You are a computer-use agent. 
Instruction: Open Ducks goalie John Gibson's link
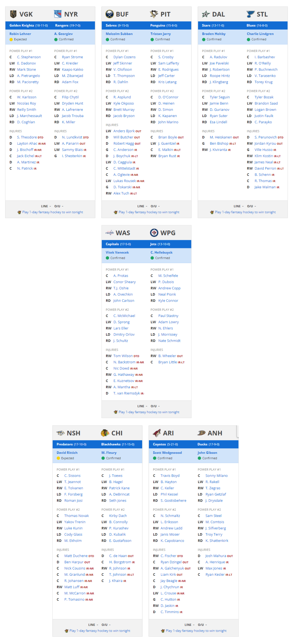tap(207, 453)
